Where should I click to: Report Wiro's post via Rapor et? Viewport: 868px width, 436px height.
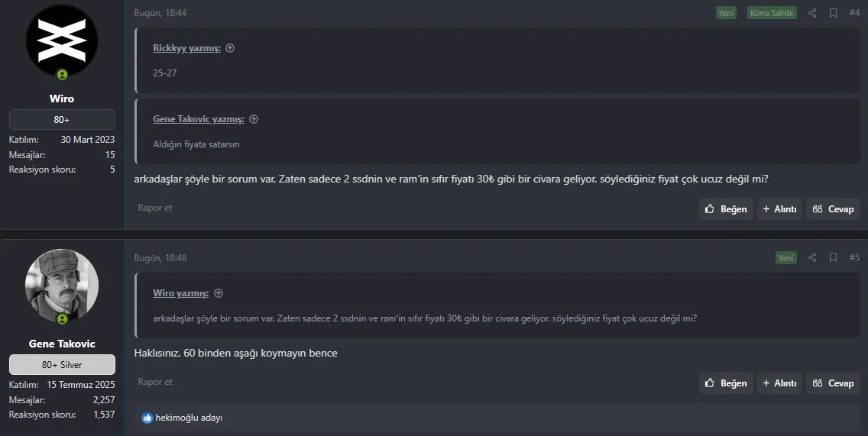coord(155,208)
